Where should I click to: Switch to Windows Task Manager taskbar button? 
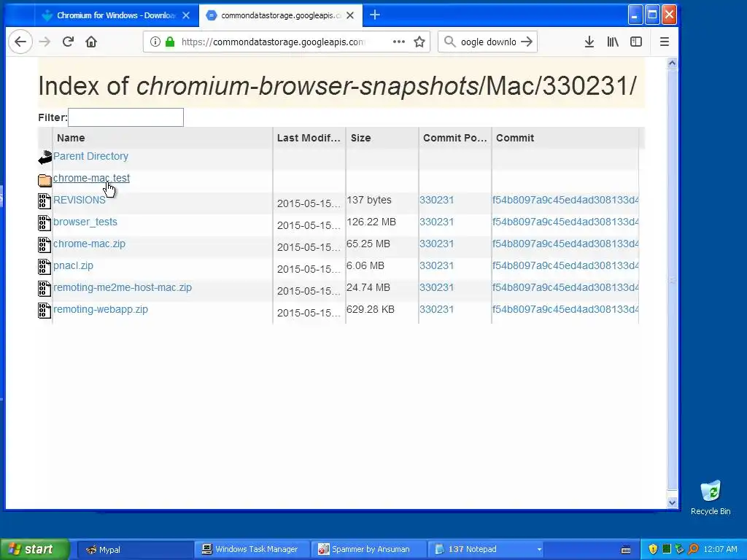point(252,550)
